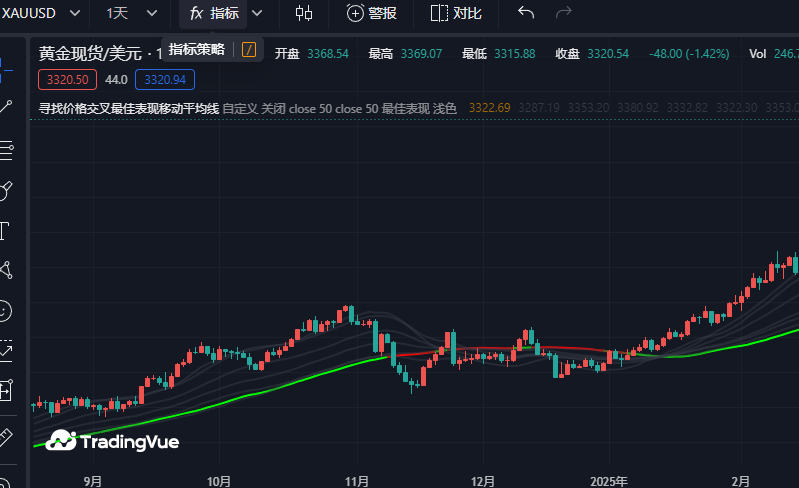Click the blue 3320.94 buy price box

tap(165, 79)
